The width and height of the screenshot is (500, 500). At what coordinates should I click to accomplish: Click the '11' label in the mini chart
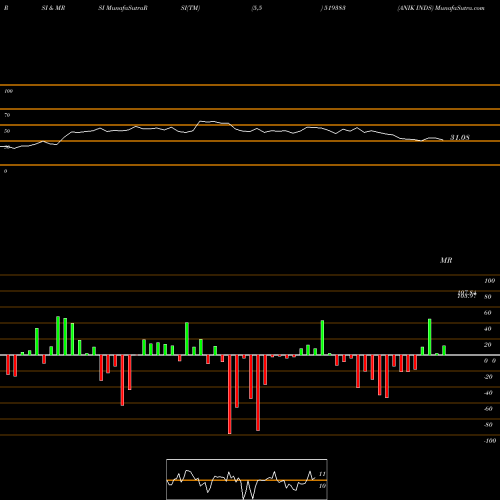click(x=322, y=474)
